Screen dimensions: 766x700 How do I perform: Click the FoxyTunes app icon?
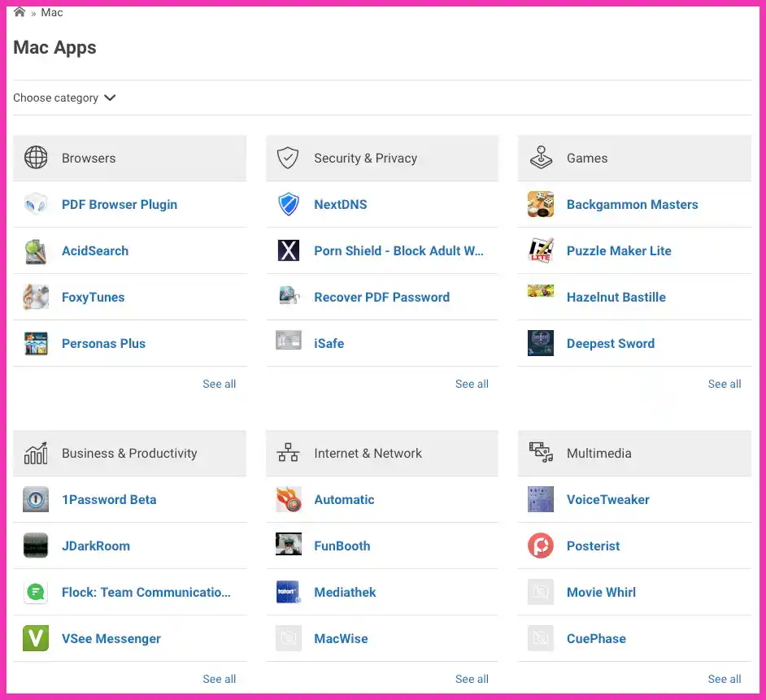click(36, 297)
